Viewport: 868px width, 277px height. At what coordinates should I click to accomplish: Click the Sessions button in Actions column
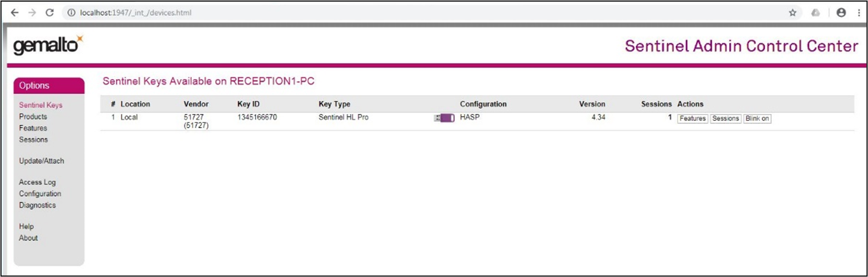(725, 119)
